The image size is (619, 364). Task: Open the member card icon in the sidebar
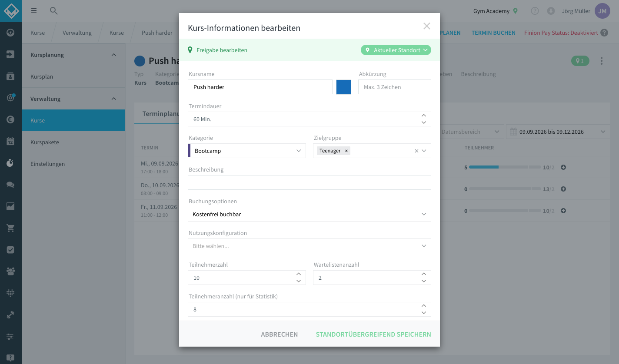[11, 76]
